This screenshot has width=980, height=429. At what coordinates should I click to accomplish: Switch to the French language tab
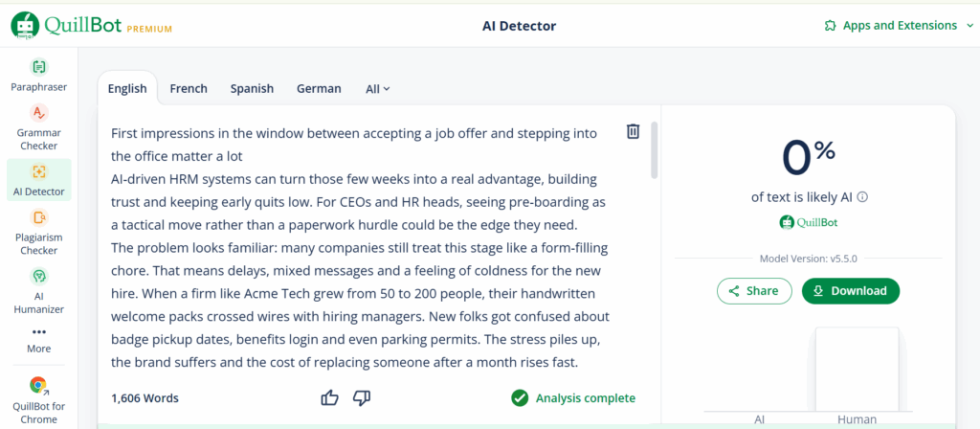click(189, 89)
